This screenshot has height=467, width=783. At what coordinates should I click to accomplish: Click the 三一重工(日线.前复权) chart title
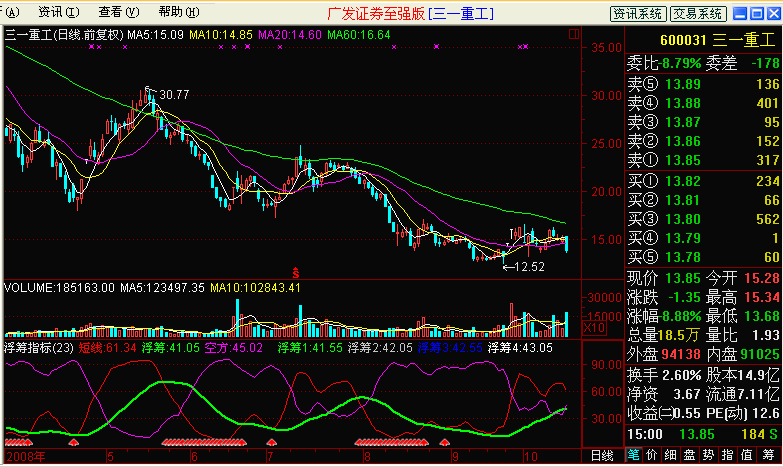[x=64, y=35]
